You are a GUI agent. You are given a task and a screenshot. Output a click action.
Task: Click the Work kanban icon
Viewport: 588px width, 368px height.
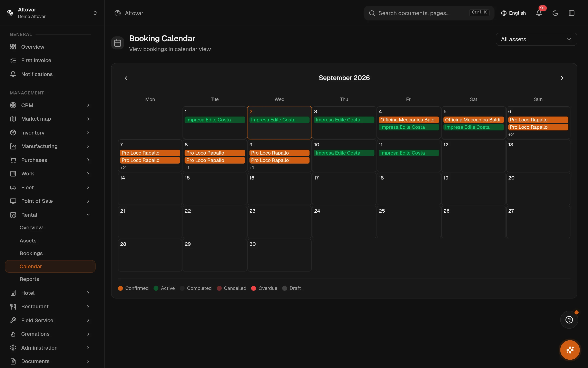coord(13,174)
